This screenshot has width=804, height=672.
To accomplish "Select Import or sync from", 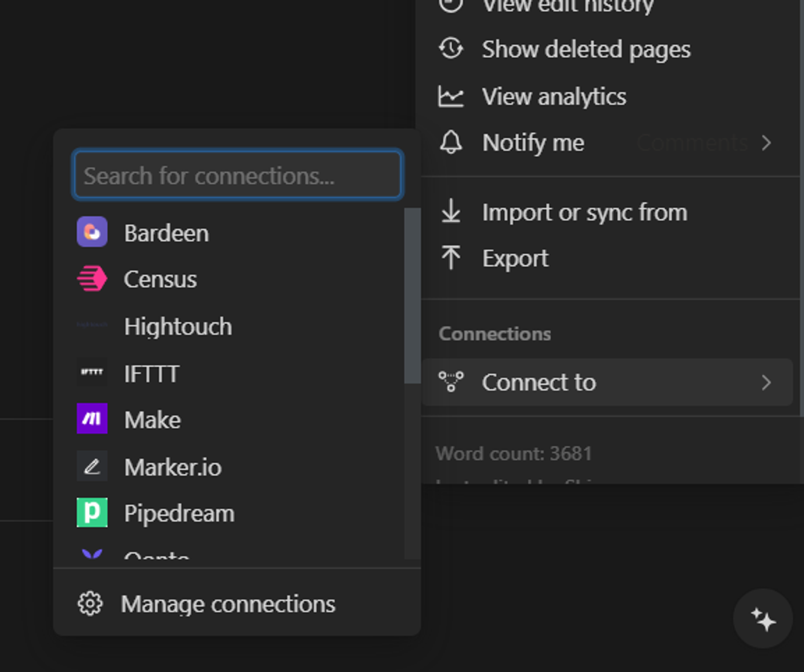I will tap(584, 212).
